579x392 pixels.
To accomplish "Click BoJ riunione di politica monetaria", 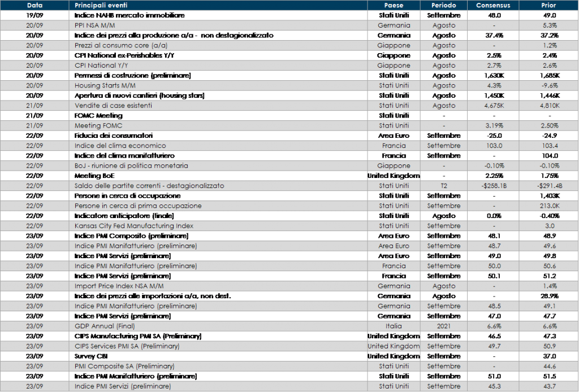I will coord(131,165).
